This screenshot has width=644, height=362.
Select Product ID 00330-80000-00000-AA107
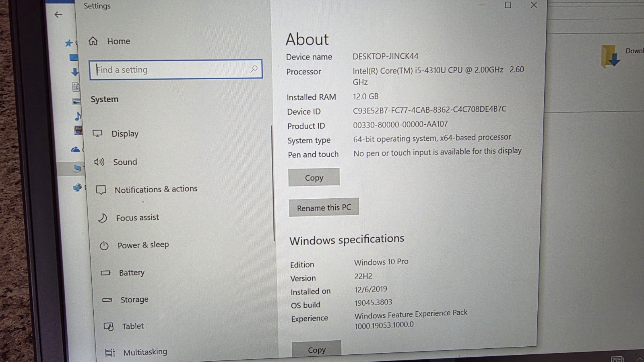click(400, 125)
